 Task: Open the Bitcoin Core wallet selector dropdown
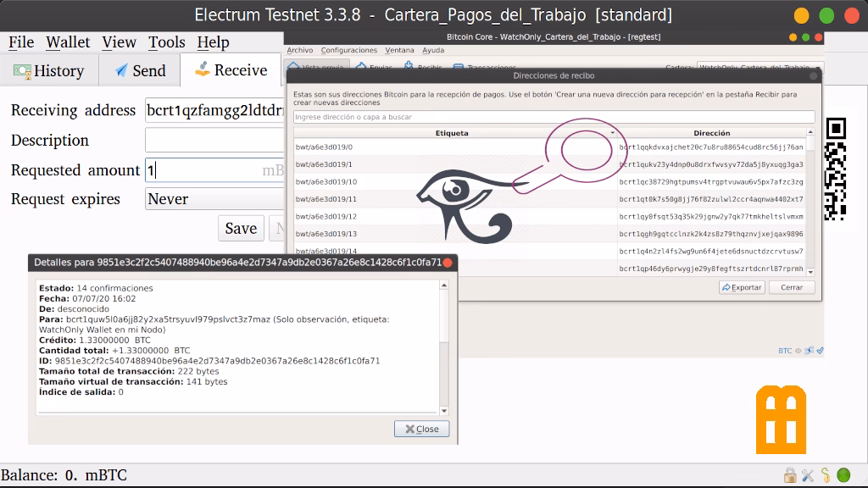coord(754,67)
